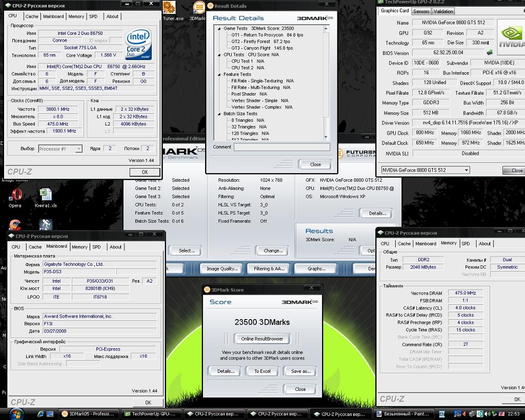Click the Show Desktop quick launch icon
This screenshot has width=525, height=420.
[x=50, y=414]
